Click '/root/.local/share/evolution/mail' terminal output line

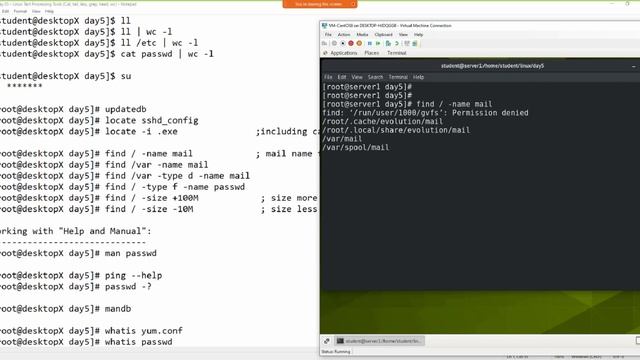[396, 130]
